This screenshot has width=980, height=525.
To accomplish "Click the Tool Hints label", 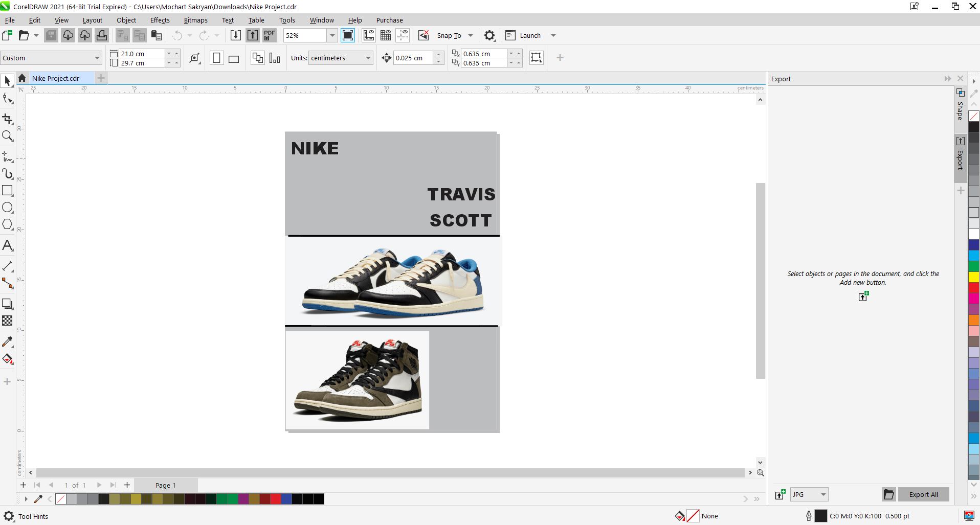I will click(x=33, y=516).
